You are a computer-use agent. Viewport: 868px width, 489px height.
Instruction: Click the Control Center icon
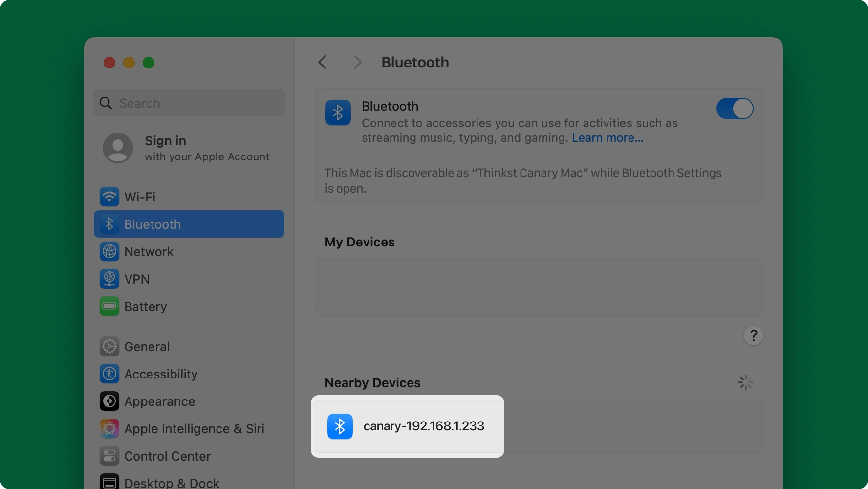point(109,456)
